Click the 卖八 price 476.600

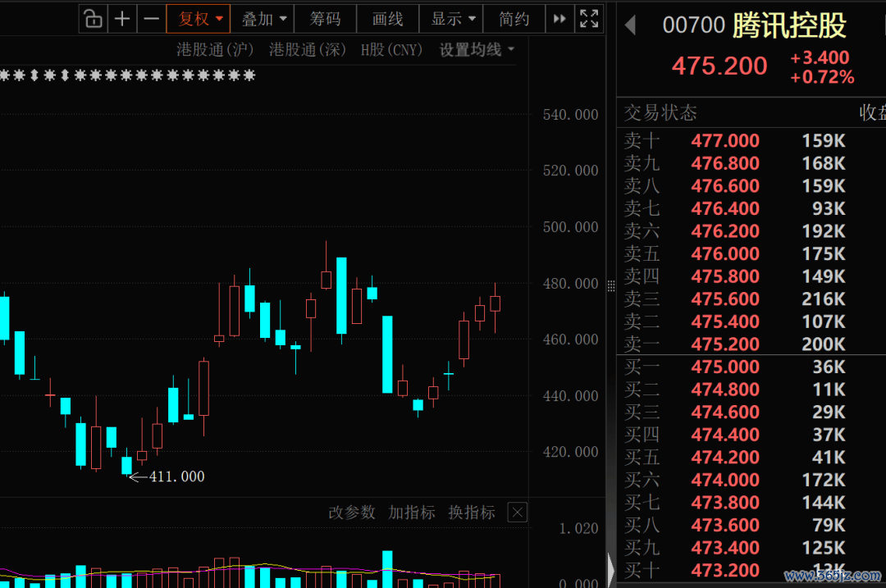pyautogui.click(x=725, y=186)
